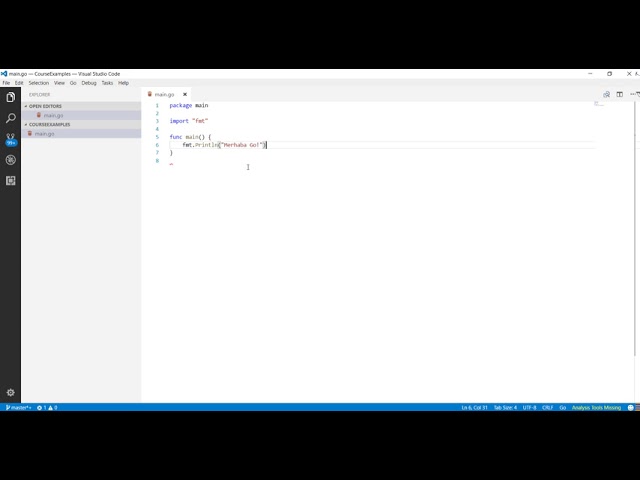The width and height of the screenshot is (640, 480).
Task: Click Ln 6, Col 31 in status bar
Action: (474, 407)
